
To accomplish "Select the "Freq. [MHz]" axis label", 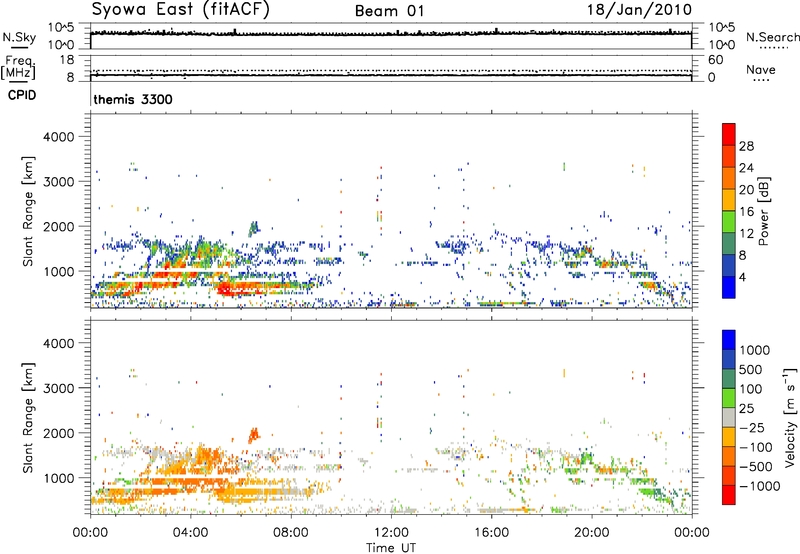I will [18, 67].
